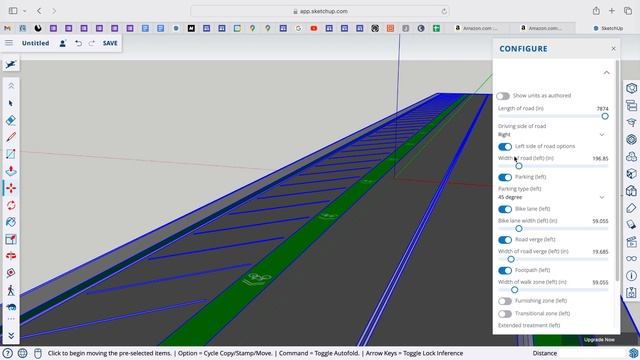Turn off Bike lane (left) switch

click(x=505, y=209)
